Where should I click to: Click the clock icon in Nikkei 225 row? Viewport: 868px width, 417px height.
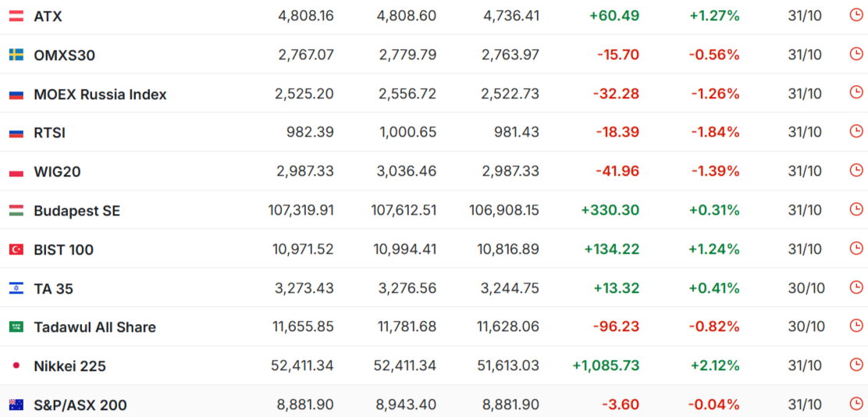856,365
